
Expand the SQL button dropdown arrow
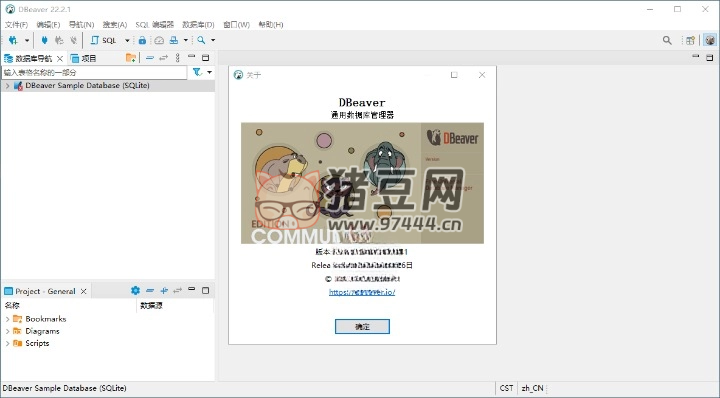point(127,40)
